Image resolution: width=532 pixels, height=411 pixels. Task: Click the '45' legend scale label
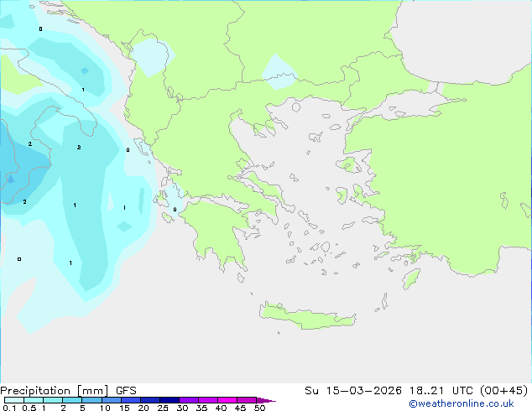point(240,408)
